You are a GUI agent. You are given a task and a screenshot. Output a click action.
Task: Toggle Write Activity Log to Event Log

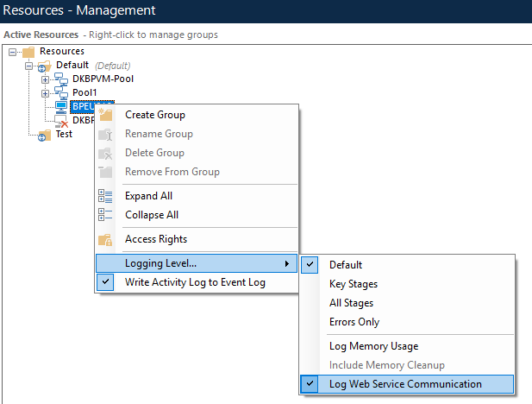coord(195,282)
